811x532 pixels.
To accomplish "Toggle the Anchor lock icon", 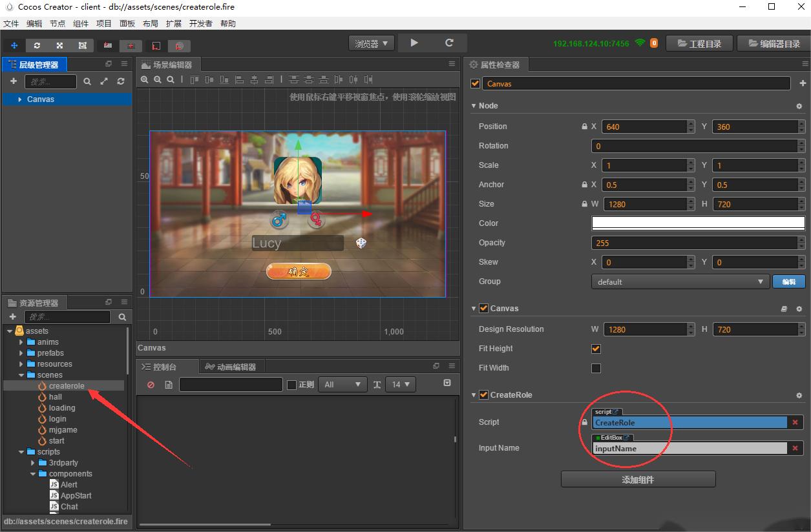I will (584, 185).
